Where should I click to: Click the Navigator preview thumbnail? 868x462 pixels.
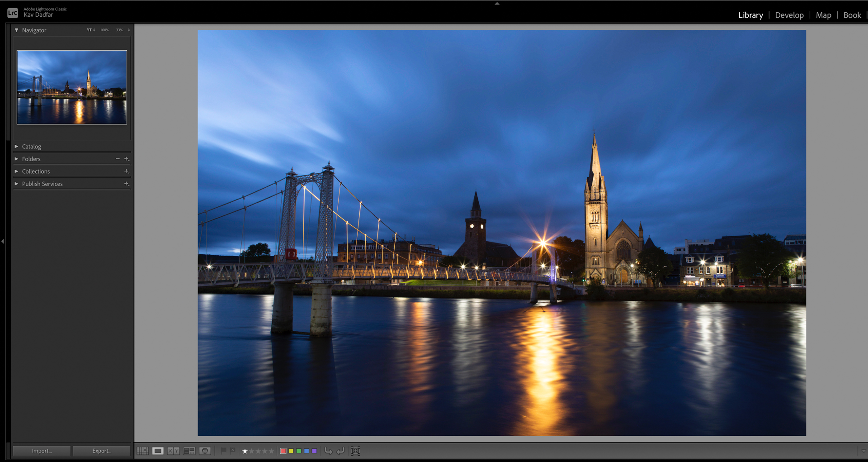pos(71,87)
